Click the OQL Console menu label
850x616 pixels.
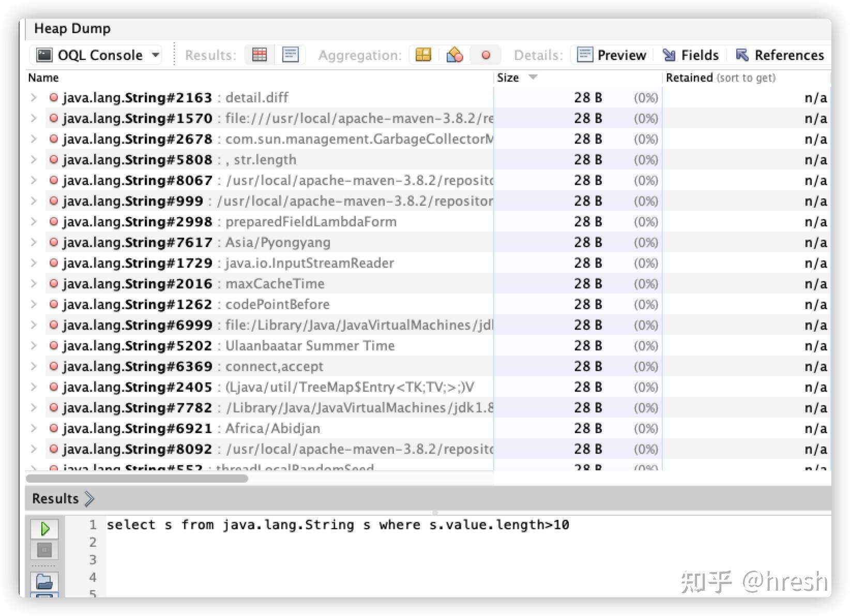click(100, 55)
